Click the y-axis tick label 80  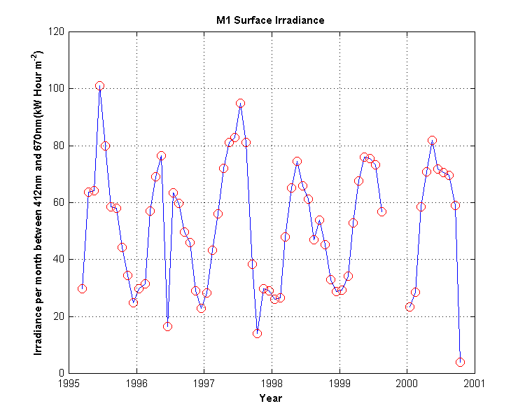point(59,146)
